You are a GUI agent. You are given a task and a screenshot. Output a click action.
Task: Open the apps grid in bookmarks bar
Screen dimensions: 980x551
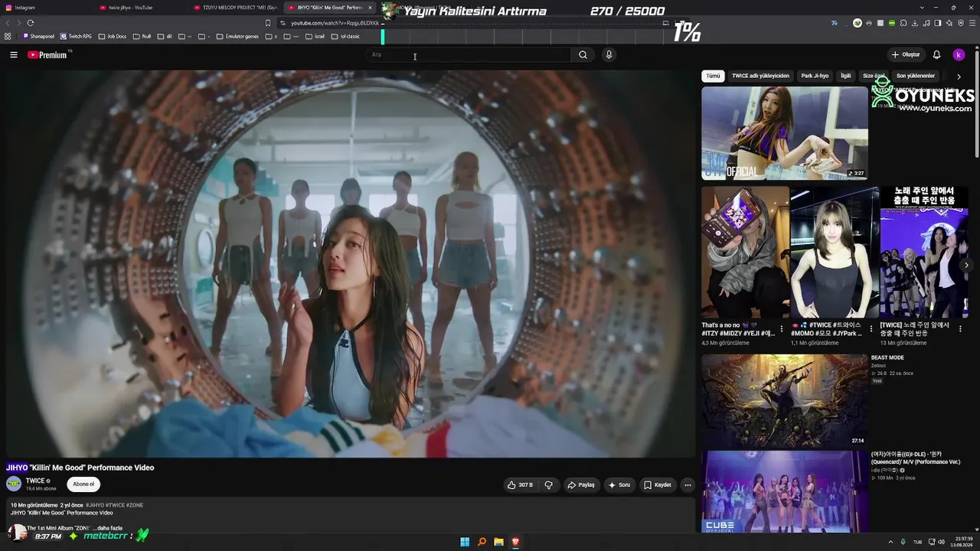coord(8,36)
